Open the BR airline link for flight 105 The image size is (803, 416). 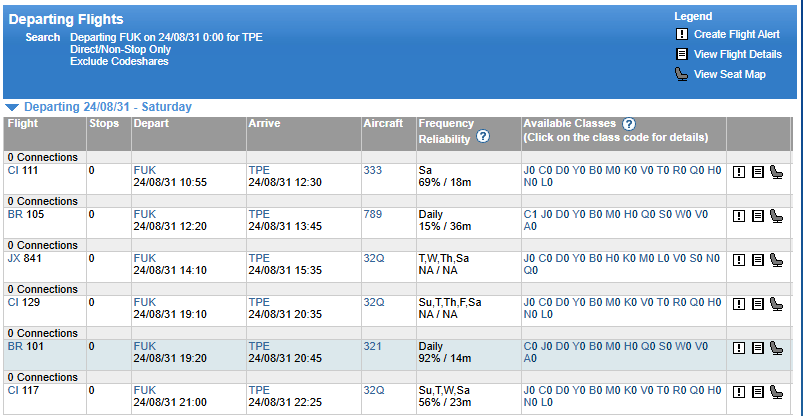[15, 215]
